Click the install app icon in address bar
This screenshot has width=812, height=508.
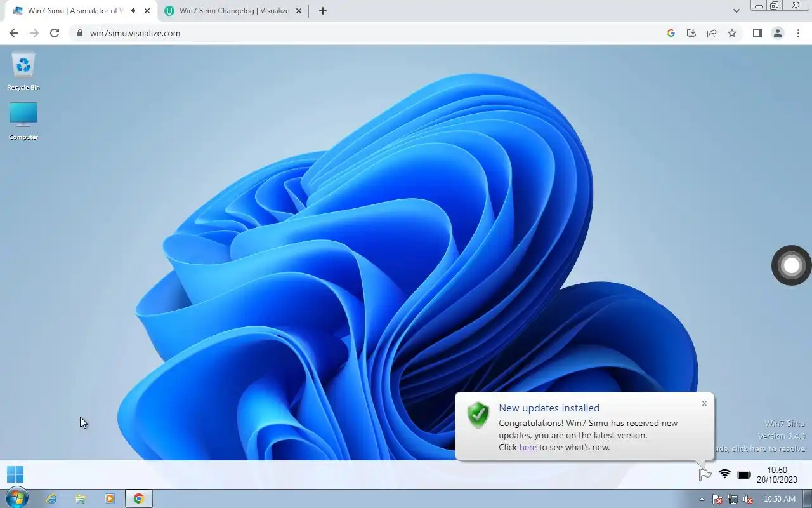691,33
